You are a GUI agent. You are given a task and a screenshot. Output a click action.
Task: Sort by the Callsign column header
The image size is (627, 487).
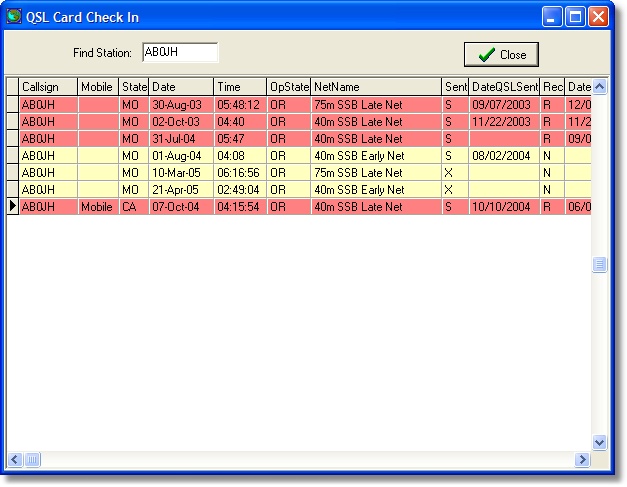pyautogui.click(x=48, y=87)
